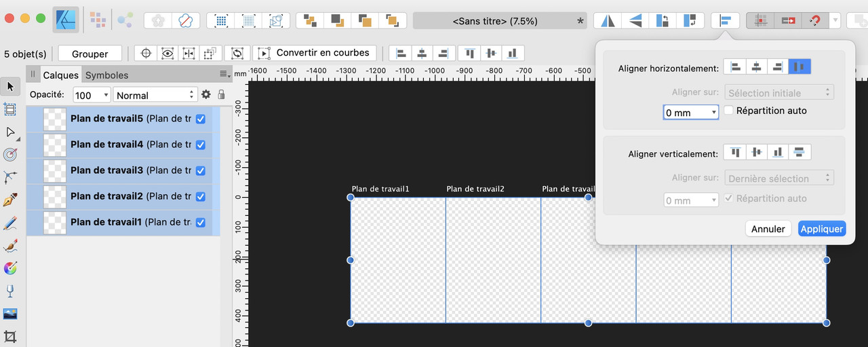This screenshot has width=868, height=347.
Task: Switch to the Designer persona icon
Action: pos(66,20)
